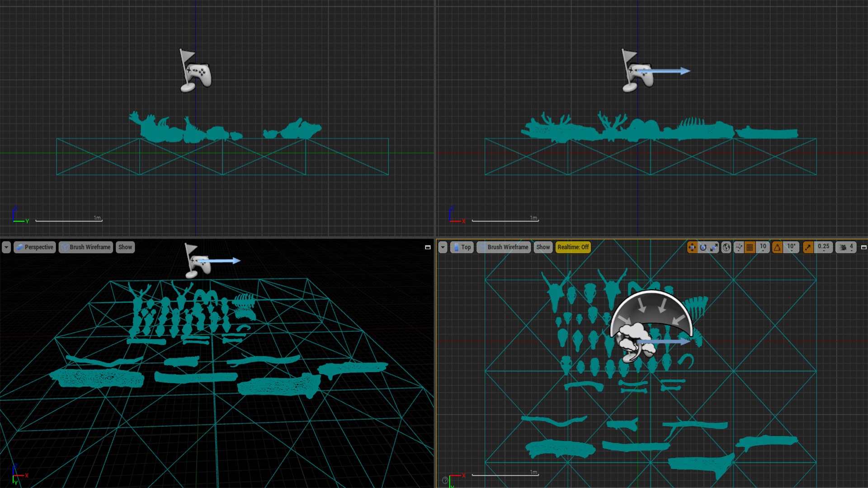Click Show button in the Perspective viewport
The width and height of the screenshot is (868, 488).
point(125,247)
